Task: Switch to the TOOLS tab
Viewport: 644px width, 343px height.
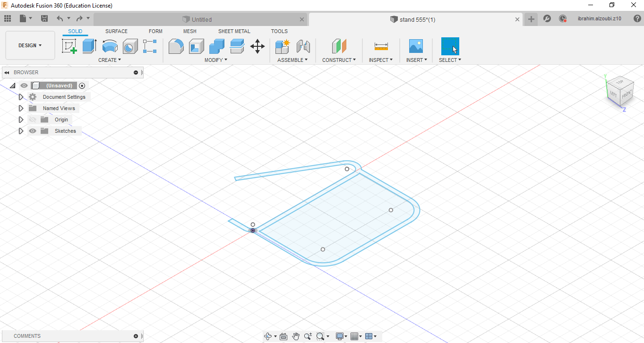Action: [x=279, y=31]
